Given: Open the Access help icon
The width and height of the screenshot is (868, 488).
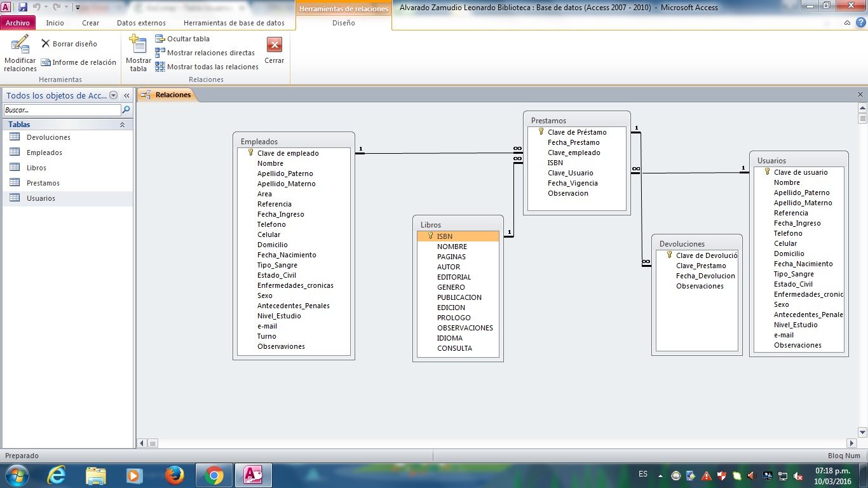Looking at the screenshot, I should pyautogui.click(x=861, y=23).
